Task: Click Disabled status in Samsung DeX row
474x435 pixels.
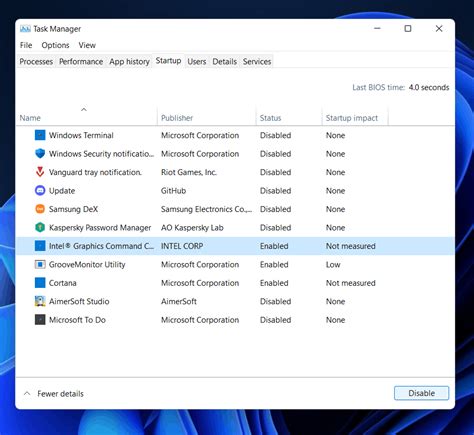Action: 275,209
